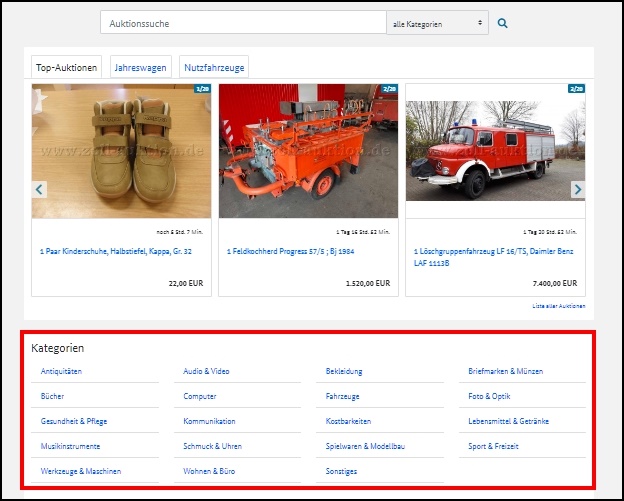Select the Top-Auktionen tab
The width and height of the screenshot is (624, 501).
pos(66,67)
